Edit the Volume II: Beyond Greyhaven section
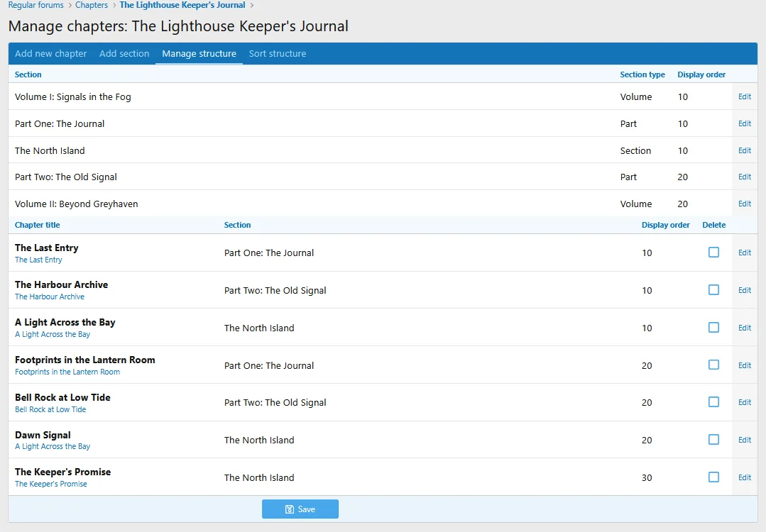Screen dimensions: 766x532 [x=745, y=204]
